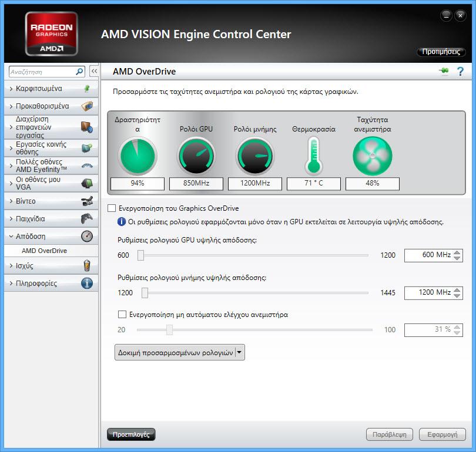The width and height of the screenshot is (476, 452).
Task: Expand Πολλές οθόνες AMD Eyefinity section
Action: (x=11, y=166)
